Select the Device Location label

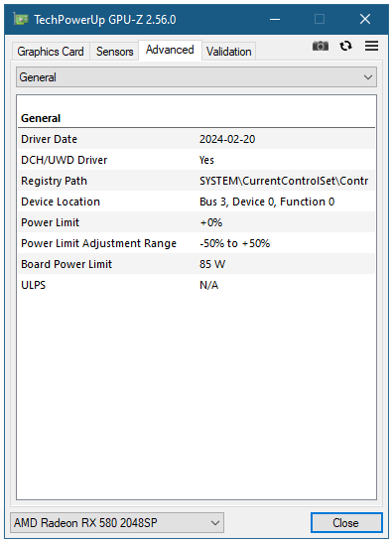[x=61, y=202]
